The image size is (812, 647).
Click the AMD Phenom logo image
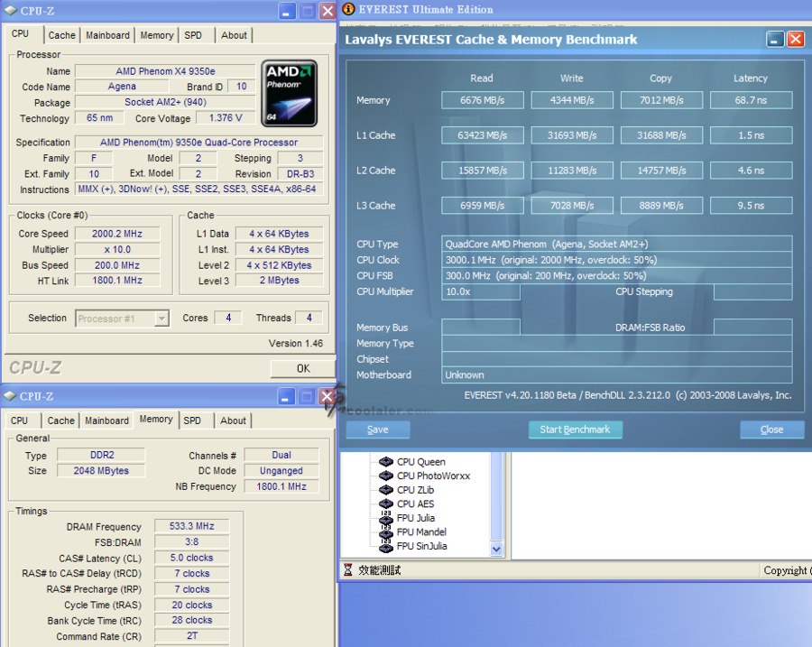tap(289, 93)
